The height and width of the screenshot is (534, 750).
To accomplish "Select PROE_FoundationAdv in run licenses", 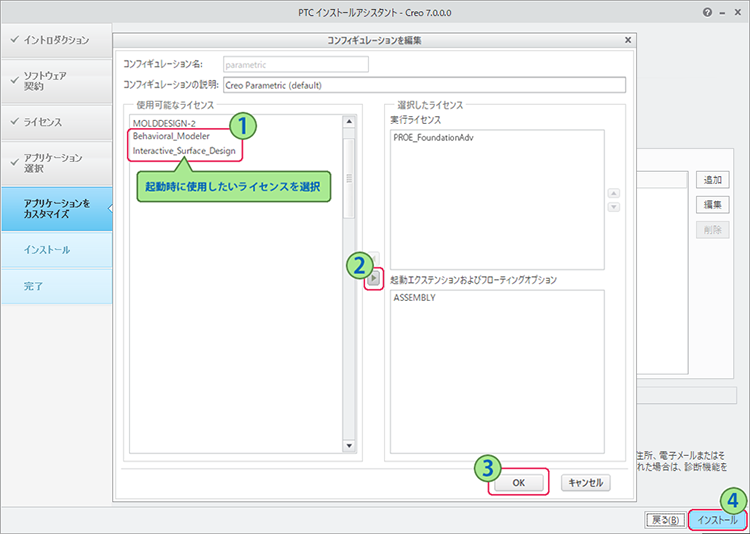I will (x=434, y=137).
